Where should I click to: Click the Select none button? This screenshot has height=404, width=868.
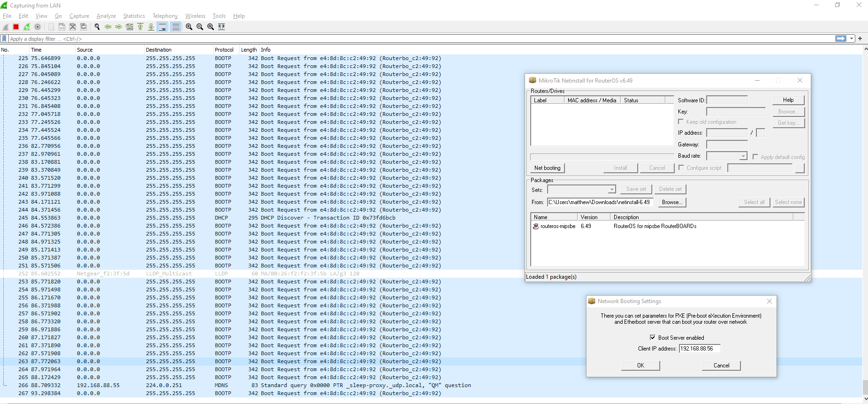[x=788, y=202]
